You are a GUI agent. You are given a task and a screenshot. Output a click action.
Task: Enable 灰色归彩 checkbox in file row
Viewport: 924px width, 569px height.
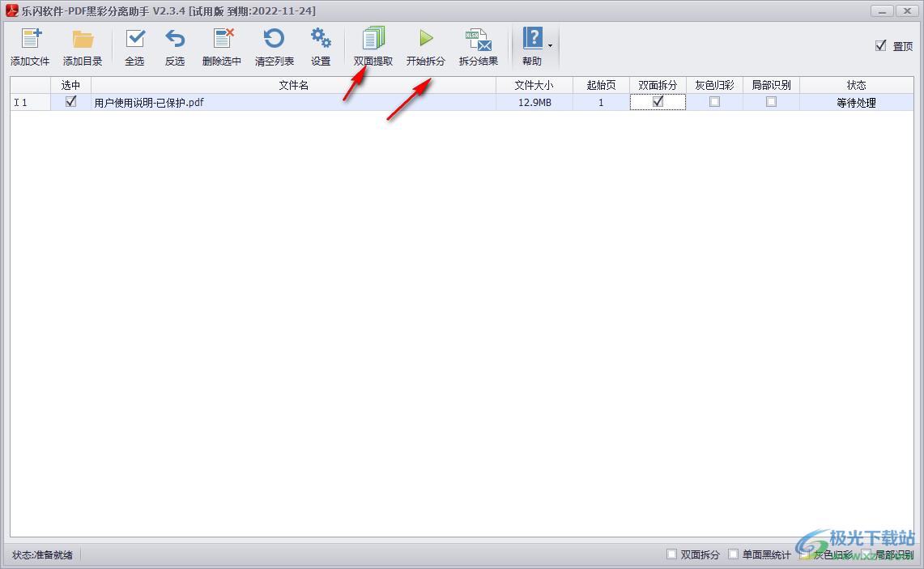pos(714,102)
